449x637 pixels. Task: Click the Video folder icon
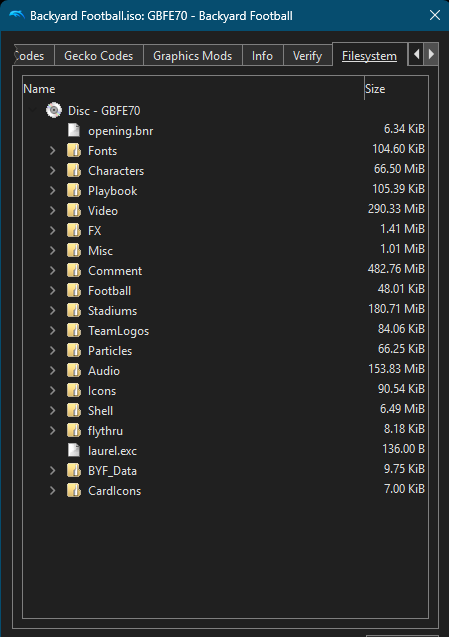74,210
